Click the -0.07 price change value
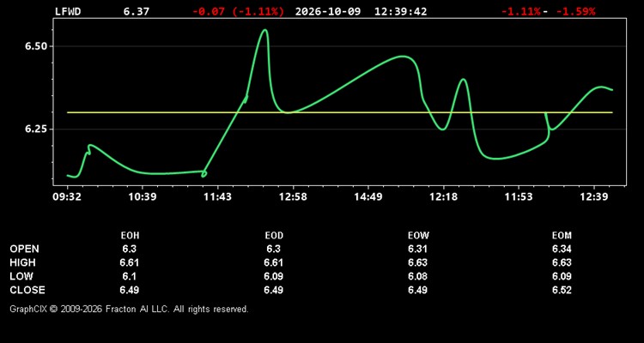The width and height of the screenshot is (644, 343). 209,11
